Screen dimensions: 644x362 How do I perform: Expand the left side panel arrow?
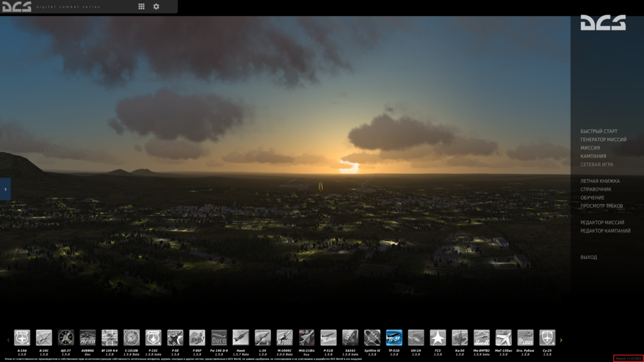click(x=5, y=189)
